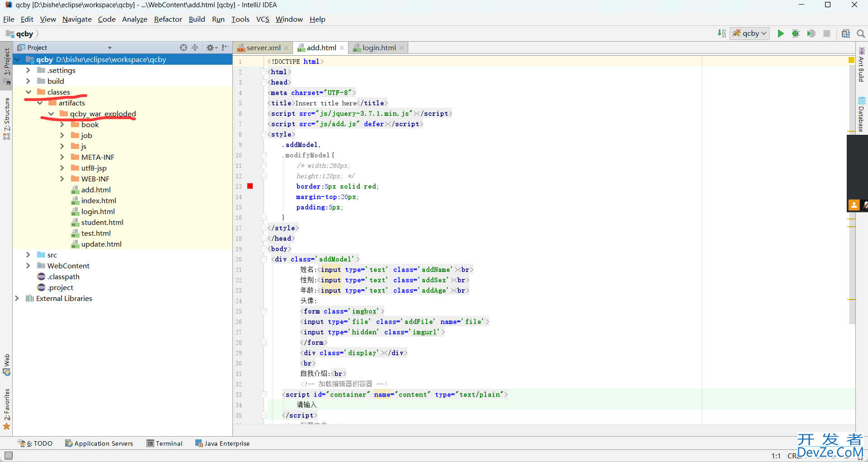Open the qcby run configuration dropdown
This screenshot has width=868, height=462.
pyautogui.click(x=750, y=33)
